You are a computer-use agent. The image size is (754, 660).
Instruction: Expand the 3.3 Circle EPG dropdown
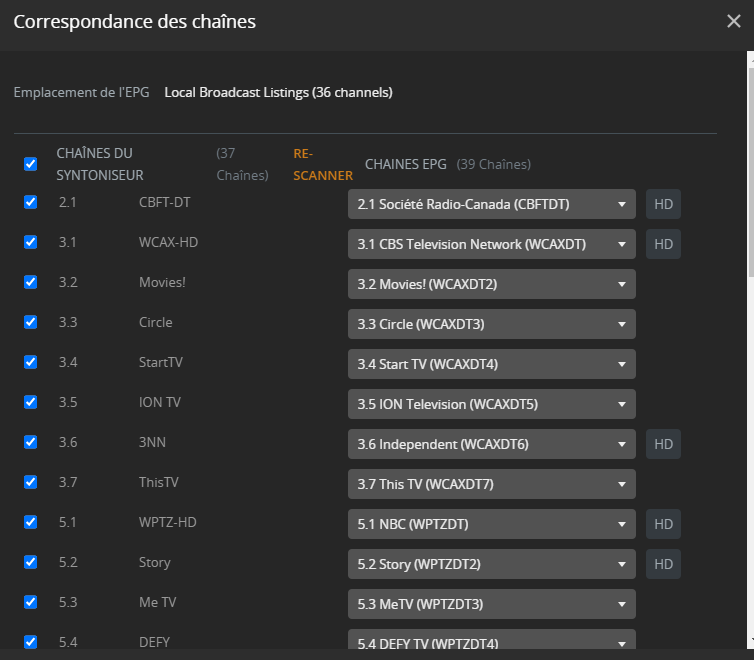(x=491, y=324)
